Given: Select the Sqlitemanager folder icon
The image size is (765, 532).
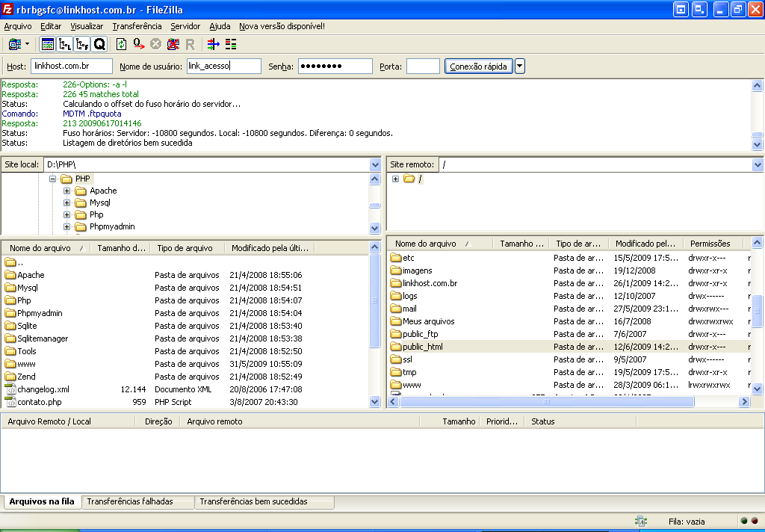Looking at the screenshot, I should (10, 338).
